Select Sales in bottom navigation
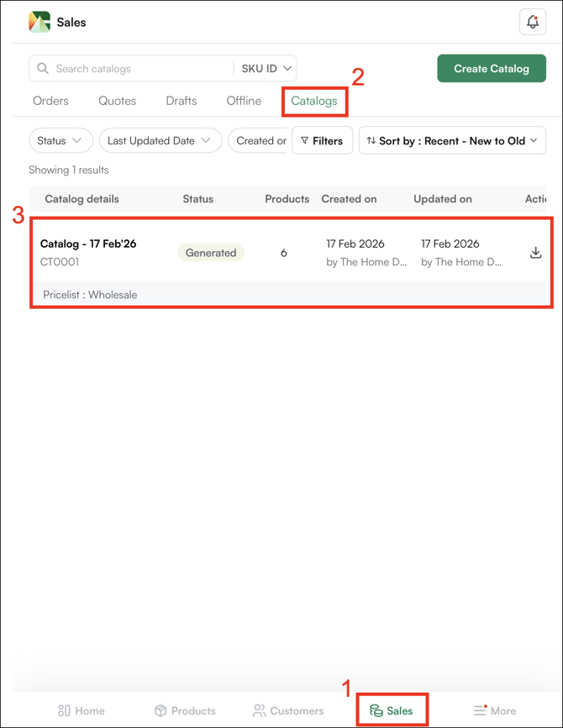Image resolution: width=563 pixels, height=728 pixels. tap(392, 710)
